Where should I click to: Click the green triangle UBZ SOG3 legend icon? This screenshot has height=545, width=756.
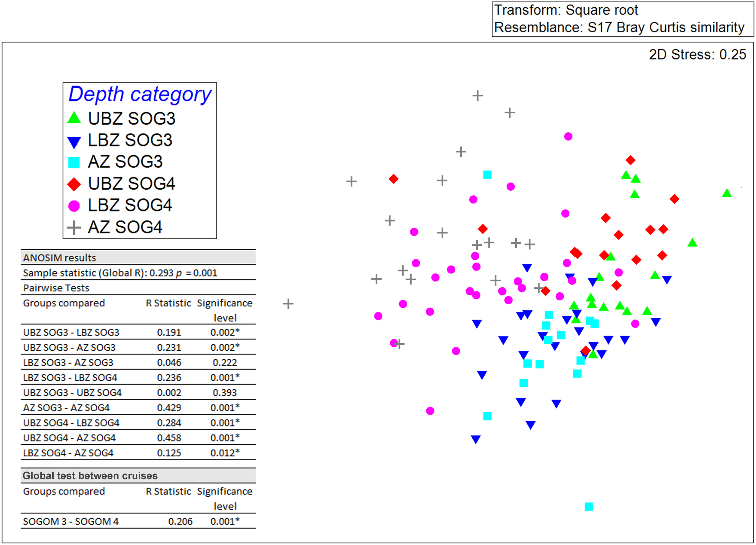tap(74, 118)
